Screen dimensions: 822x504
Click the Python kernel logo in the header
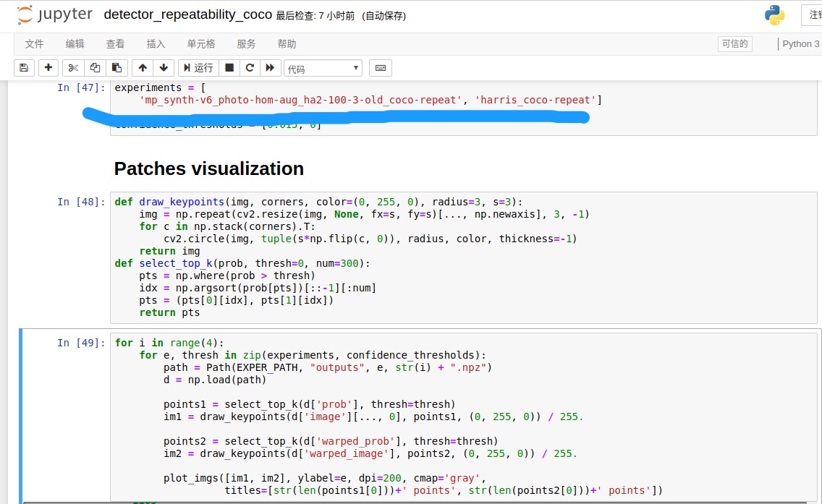pyautogui.click(x=774, y=14)
